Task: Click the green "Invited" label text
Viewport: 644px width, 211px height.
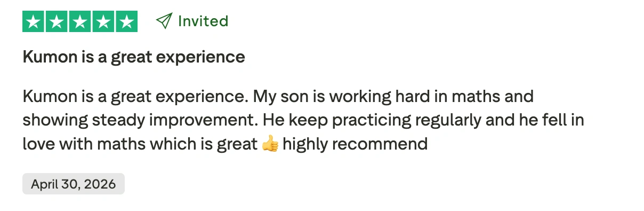Action: (x=203, y=21)
